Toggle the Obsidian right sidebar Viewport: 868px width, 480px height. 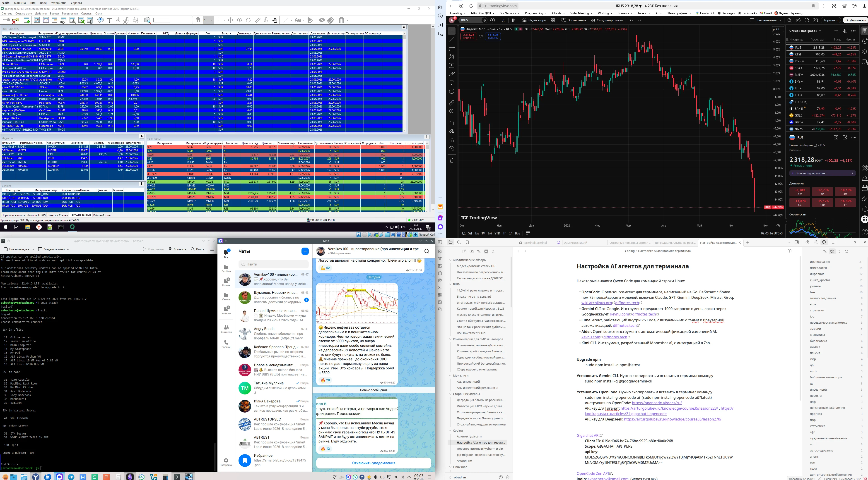pyautogui.click(x=797, y=242)
